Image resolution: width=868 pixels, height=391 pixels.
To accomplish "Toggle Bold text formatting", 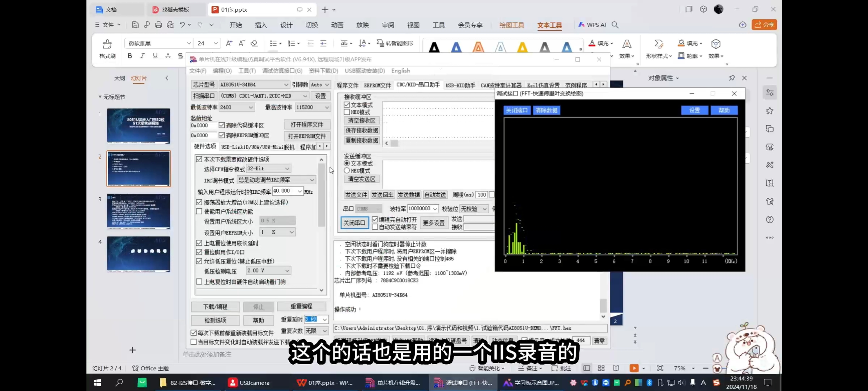I will [x=130, y=56].
